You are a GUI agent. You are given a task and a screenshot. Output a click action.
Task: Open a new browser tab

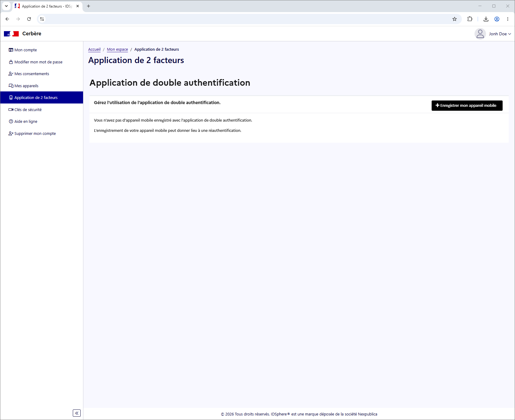pyautogui.click(x=89, y=6)
